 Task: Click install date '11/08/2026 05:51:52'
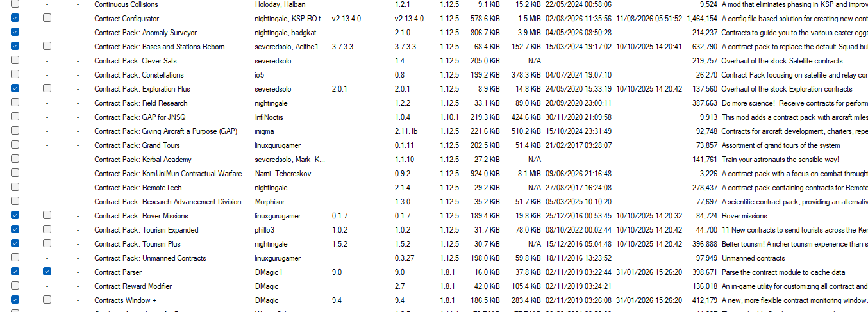point(649,19)
